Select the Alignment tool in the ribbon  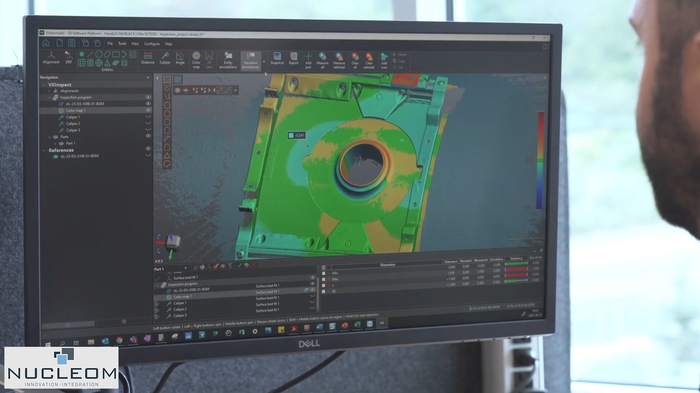[x=51, y=58]
